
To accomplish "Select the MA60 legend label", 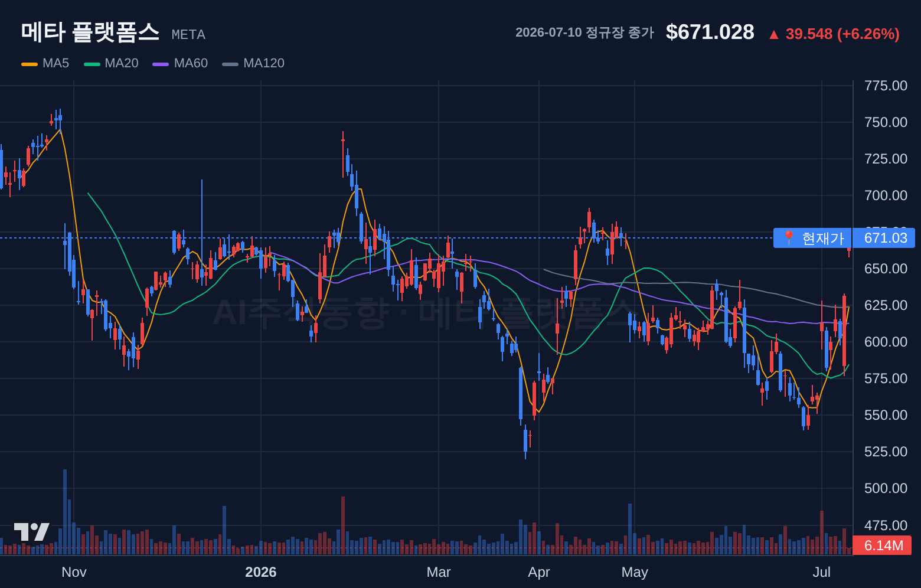I will (191, 63).
